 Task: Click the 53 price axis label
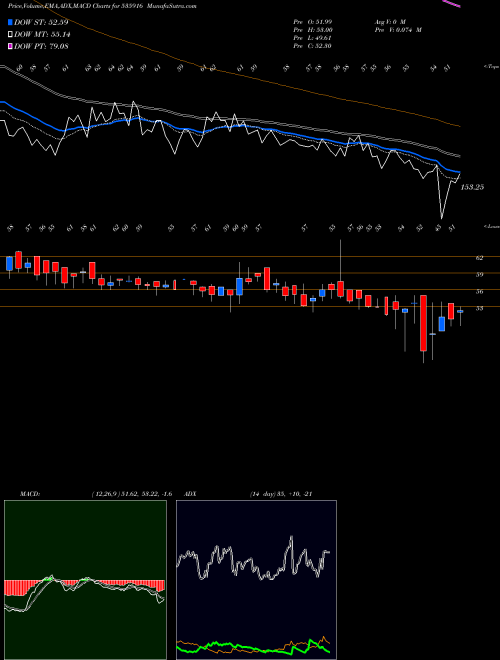click(479, 308)
